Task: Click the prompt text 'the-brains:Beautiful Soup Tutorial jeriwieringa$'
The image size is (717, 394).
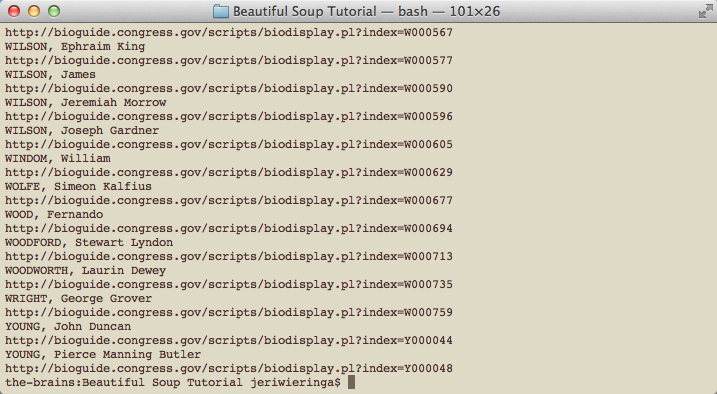Action: coord(173,382)
